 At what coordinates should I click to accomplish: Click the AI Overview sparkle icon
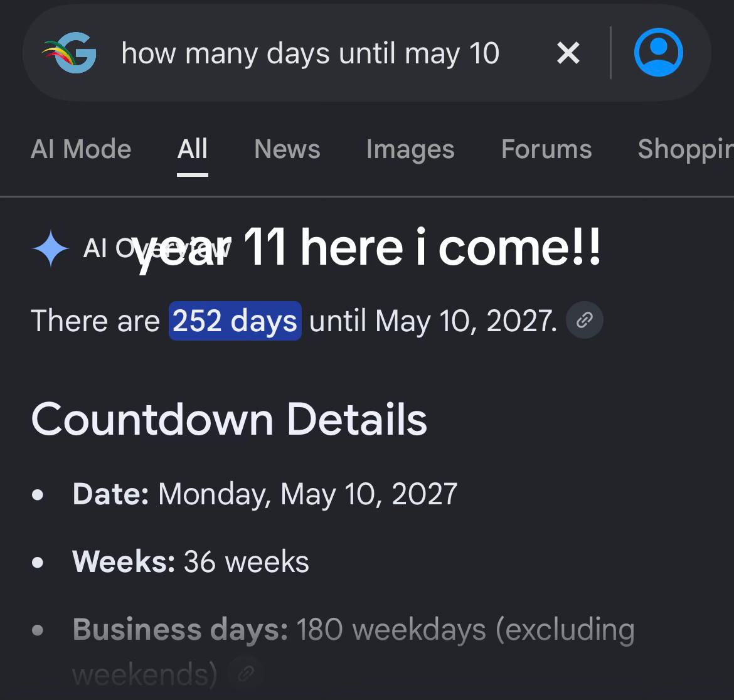click(x=51, y=248)
